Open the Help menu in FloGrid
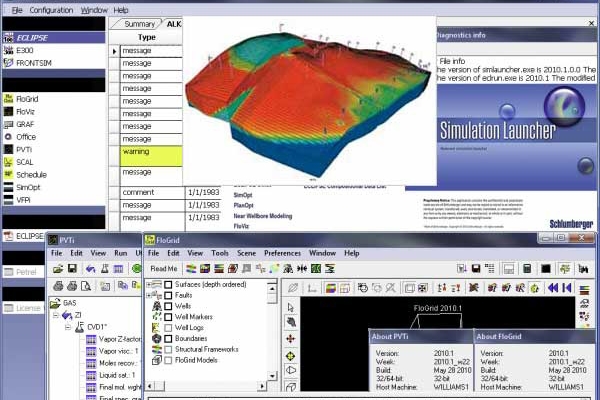Viewport: 600px width, 400px height. 352,253
